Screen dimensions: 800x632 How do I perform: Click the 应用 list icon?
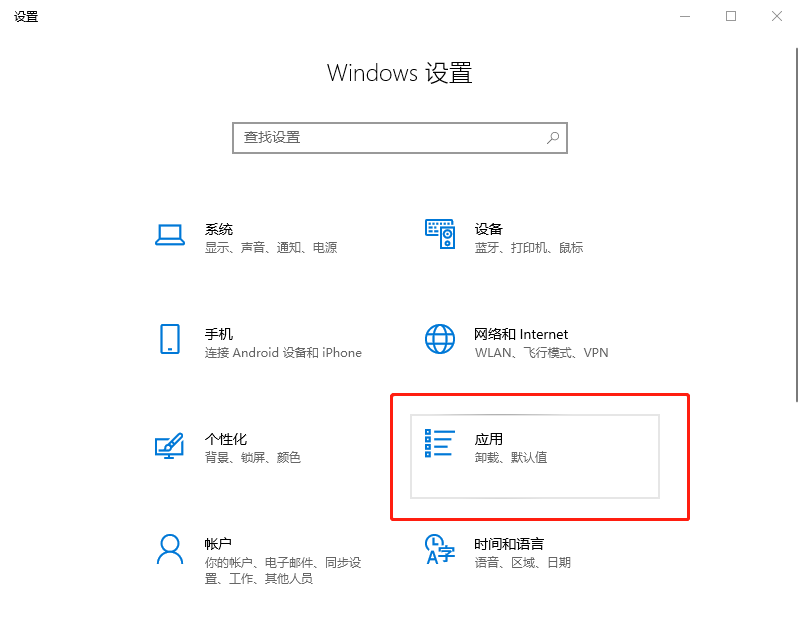tap(440, 443)
